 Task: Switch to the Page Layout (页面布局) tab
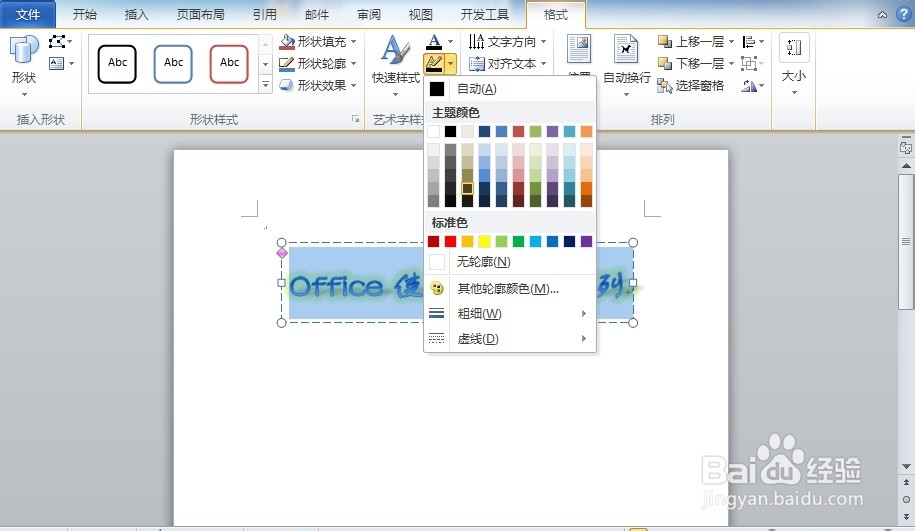(x=200, y=14)
